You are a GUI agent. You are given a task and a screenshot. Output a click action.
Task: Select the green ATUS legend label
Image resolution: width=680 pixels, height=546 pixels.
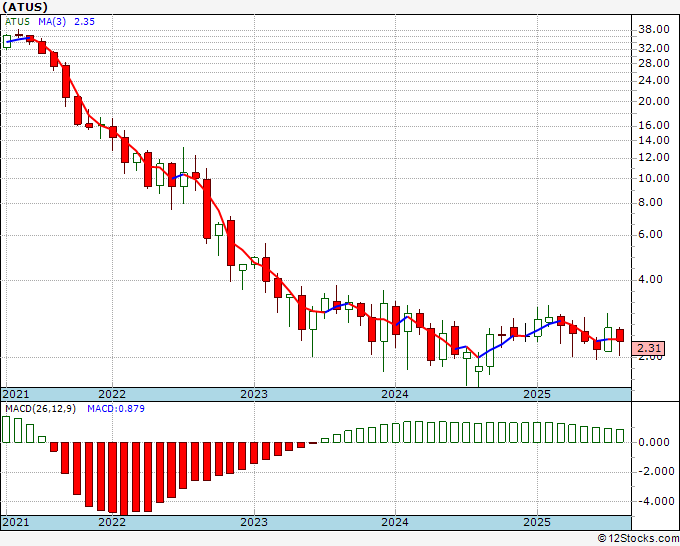17,22
